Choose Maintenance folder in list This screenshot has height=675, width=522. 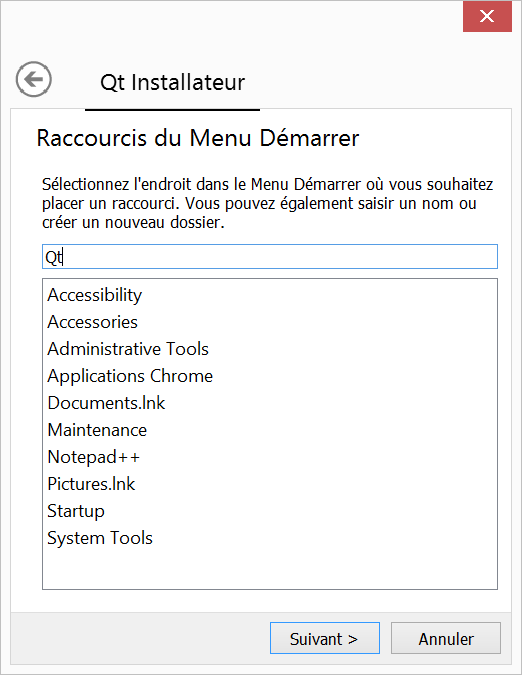pos(97,430)
